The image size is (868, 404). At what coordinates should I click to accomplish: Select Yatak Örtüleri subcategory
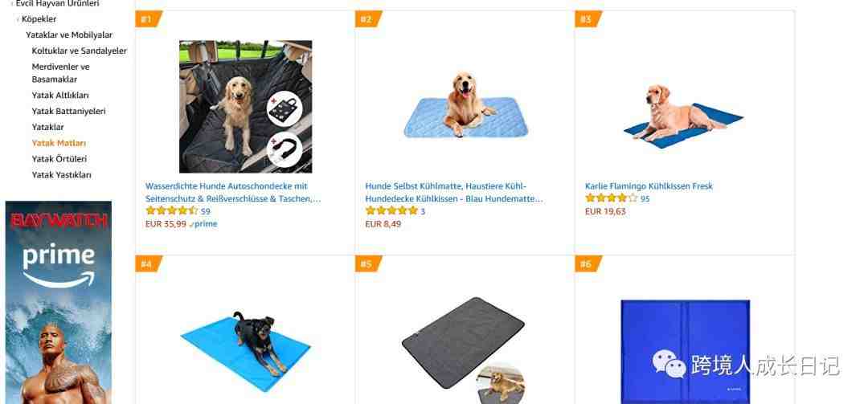pos(59,159)
